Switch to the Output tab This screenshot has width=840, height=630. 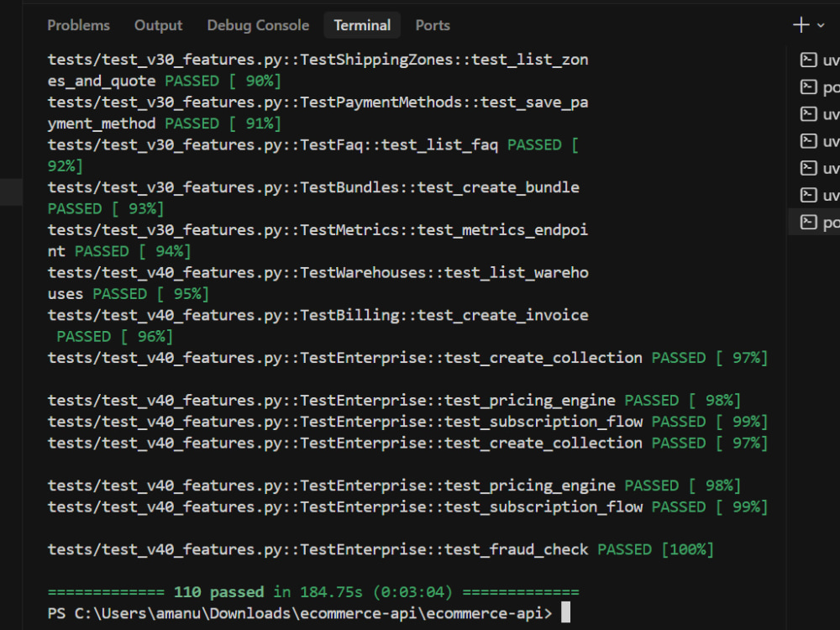click(x=158, y=25)
